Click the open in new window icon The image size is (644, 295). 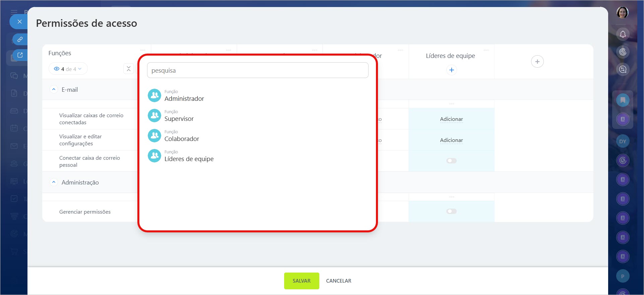coord(20,55)
